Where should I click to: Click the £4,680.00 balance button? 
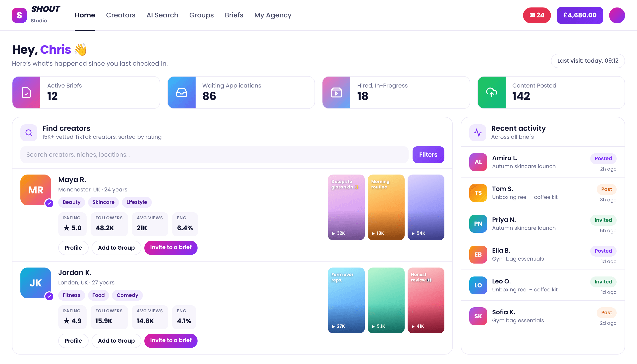pos(580,15)
